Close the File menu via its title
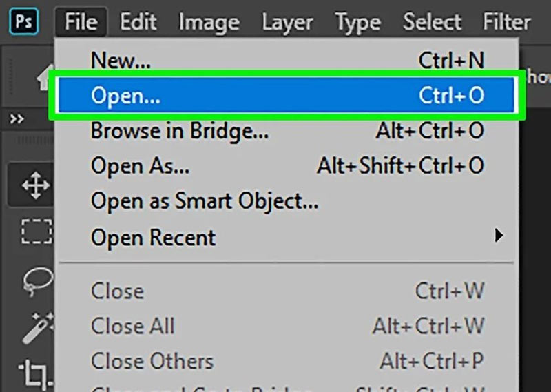The width and height of the screenshot is (551, 392). click(x=81, y=22)
